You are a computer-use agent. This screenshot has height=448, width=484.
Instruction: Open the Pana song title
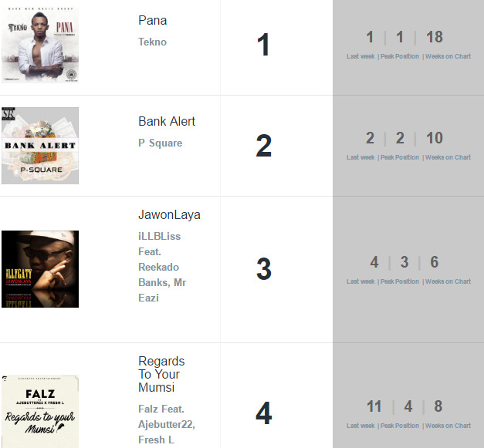pyautogui.click(x=153, y=20)
